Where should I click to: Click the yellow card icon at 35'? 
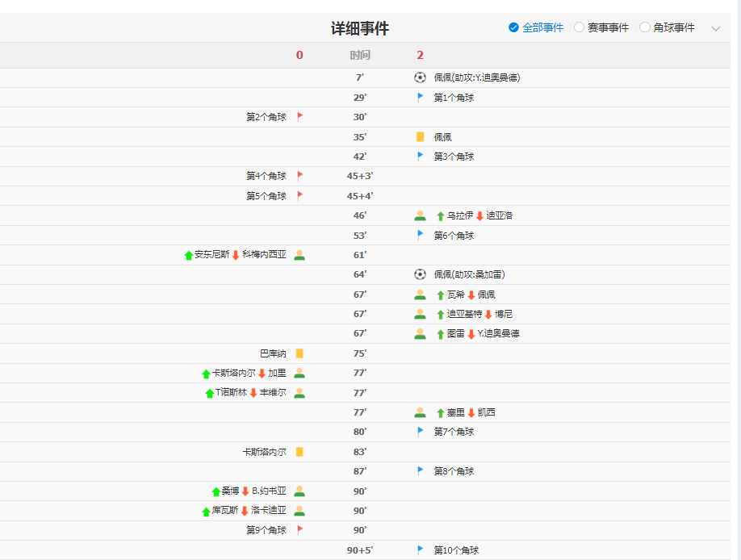[420, 137]
